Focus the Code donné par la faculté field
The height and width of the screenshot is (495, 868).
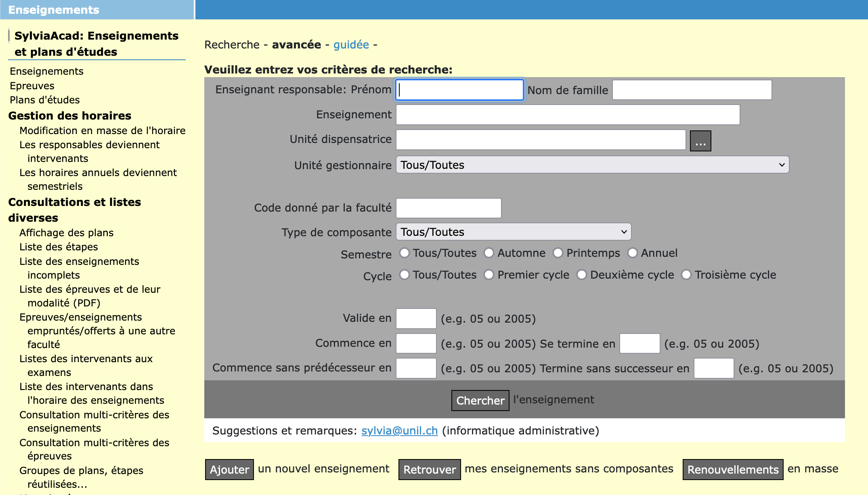point(449,208)
